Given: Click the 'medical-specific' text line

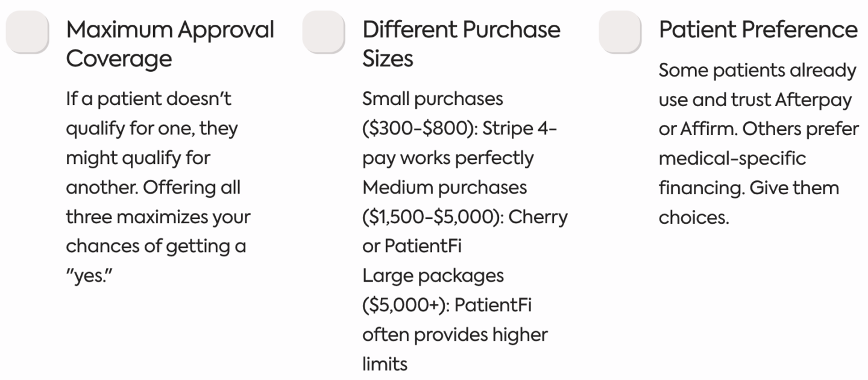Looking at the screenshot, I should pyautogui.click(x=732, y=159).
